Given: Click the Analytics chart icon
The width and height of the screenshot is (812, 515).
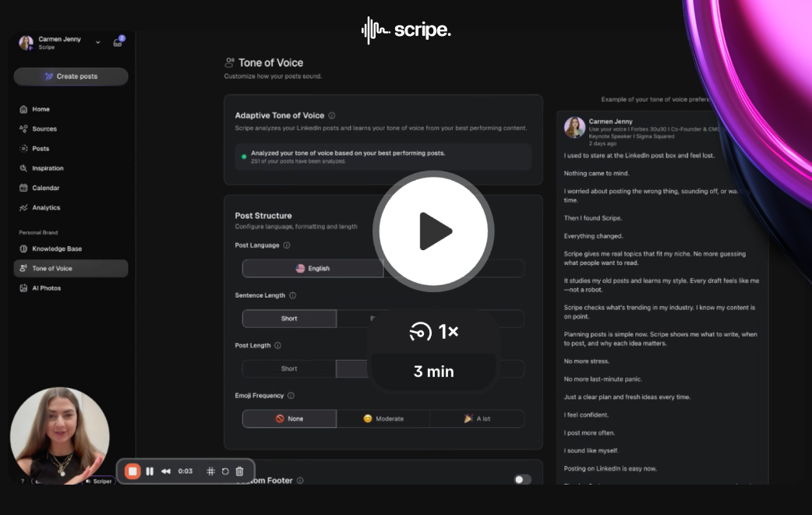Looking at the screenshot, I should pos(23,207).
